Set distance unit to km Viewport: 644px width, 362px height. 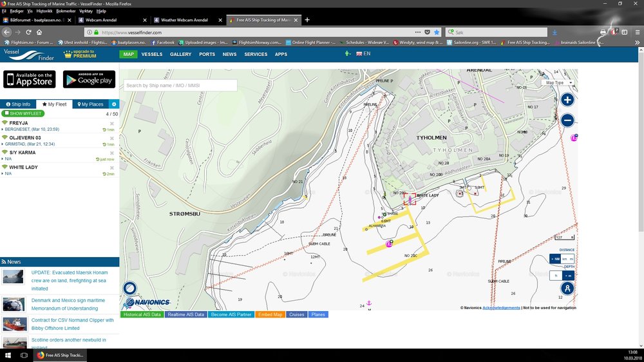pos(565,259)
